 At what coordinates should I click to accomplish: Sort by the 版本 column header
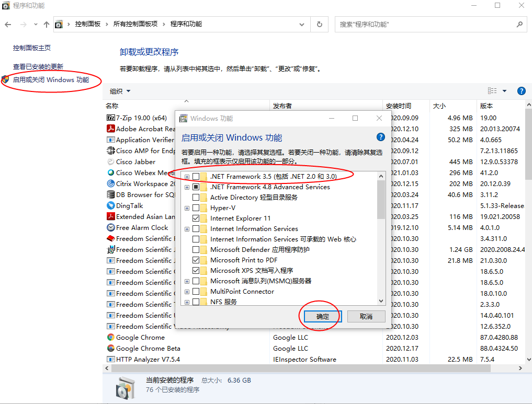pyautogui.click(x=501, y=106)
